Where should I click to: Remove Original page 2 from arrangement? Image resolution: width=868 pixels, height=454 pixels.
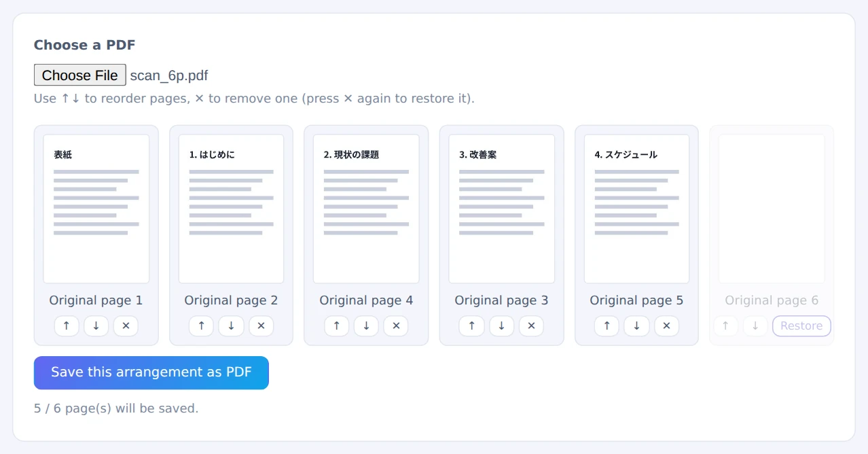pyautogui.click(x=261, y=326)
